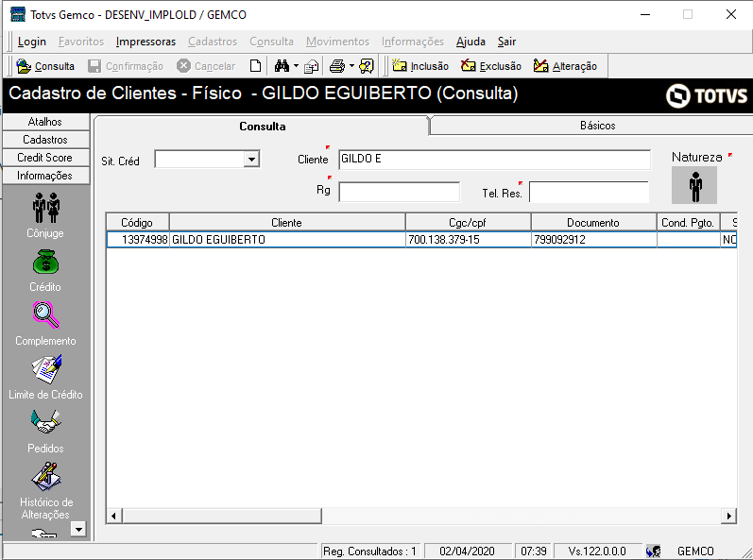This screenshot has width=753, height=560.
Task: Click the TOTVS logo
Action: pos(707,95)
